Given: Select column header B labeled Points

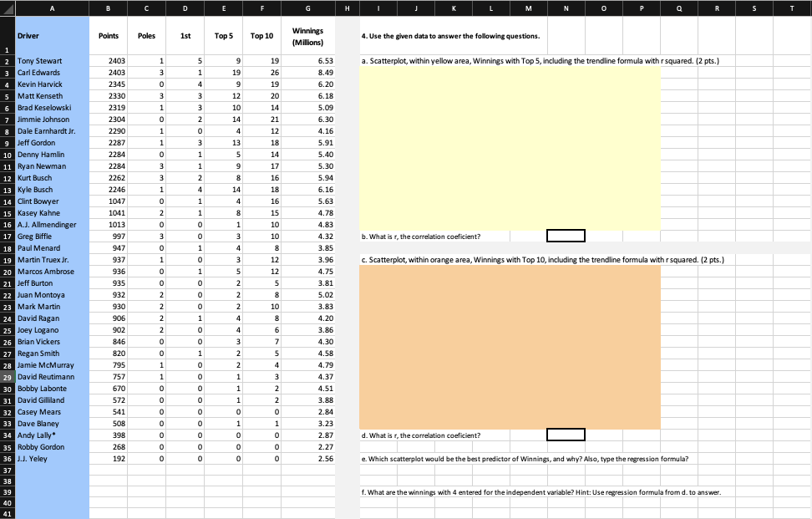Looking at the screenshot, I should 109,8.
